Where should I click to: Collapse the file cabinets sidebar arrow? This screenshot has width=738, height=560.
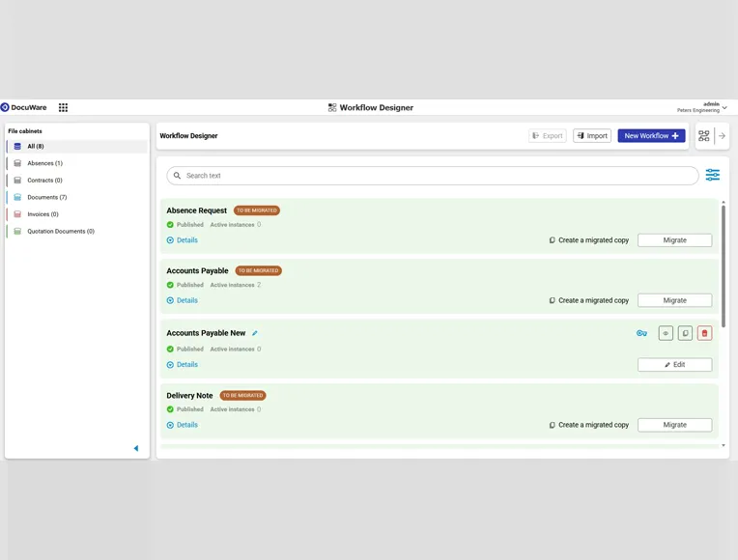click(x=136, y=448)
